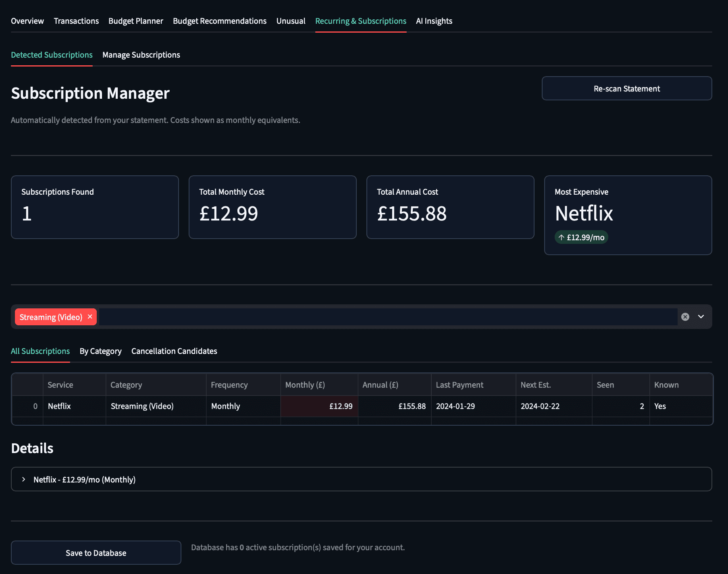Open the AI Insights tab
The height and width of the screenshot is (574, 728).
point(434,21)
